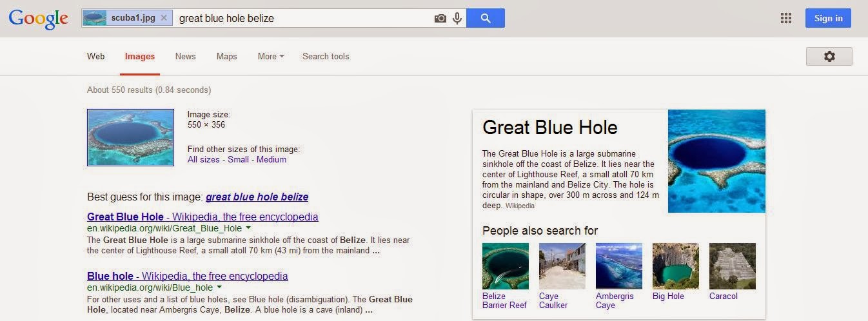Open Ambergris Caye thumbnail image
Screen dimensions: 868x321
[x=619, y=266]
